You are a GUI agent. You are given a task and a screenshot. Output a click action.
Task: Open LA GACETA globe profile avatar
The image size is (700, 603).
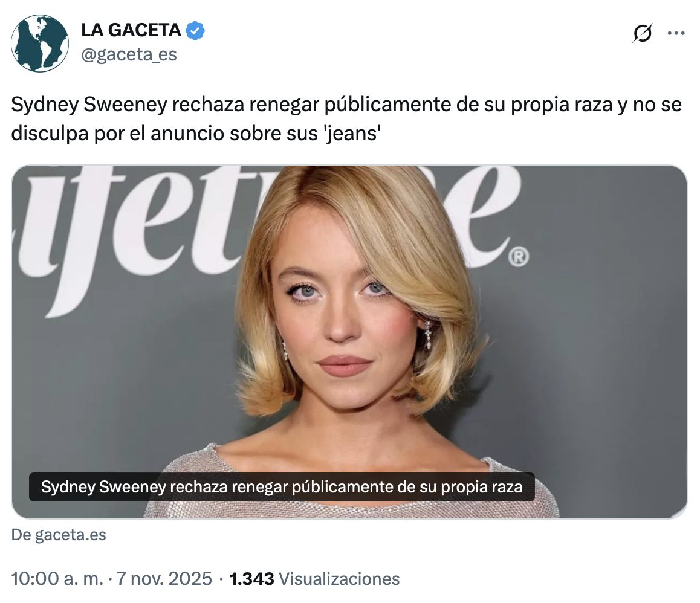coord(40,44)
